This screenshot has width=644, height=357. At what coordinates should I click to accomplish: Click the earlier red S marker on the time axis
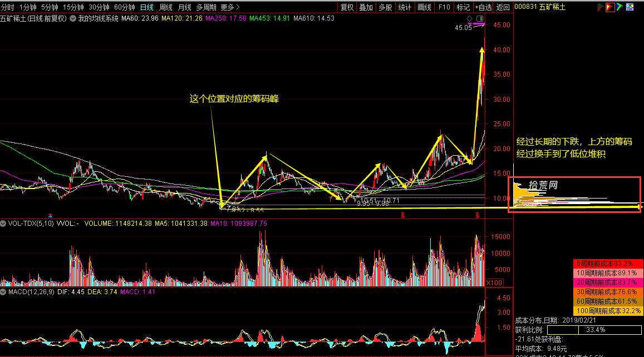coord(403,215)
